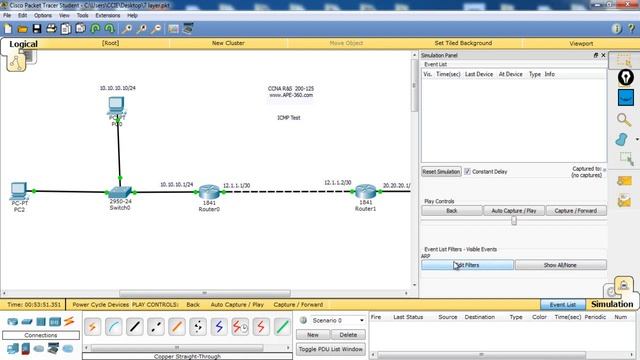
Task: Click the Router1 device icon
Action: pyautogui.click(x=365, y=191)
